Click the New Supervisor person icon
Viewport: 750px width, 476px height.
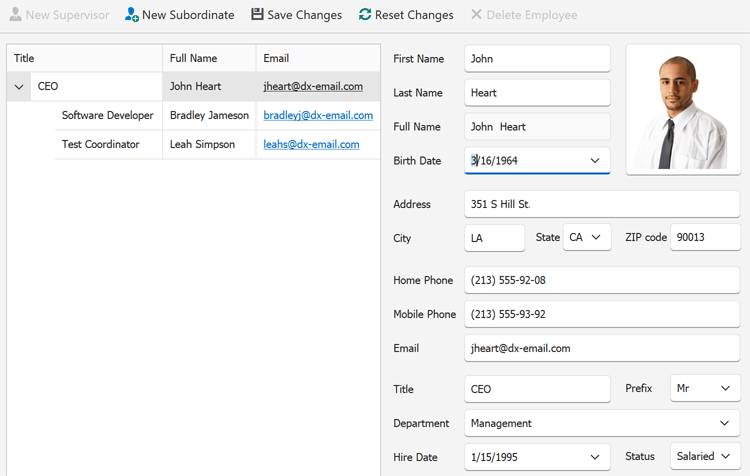click(15, 15)
